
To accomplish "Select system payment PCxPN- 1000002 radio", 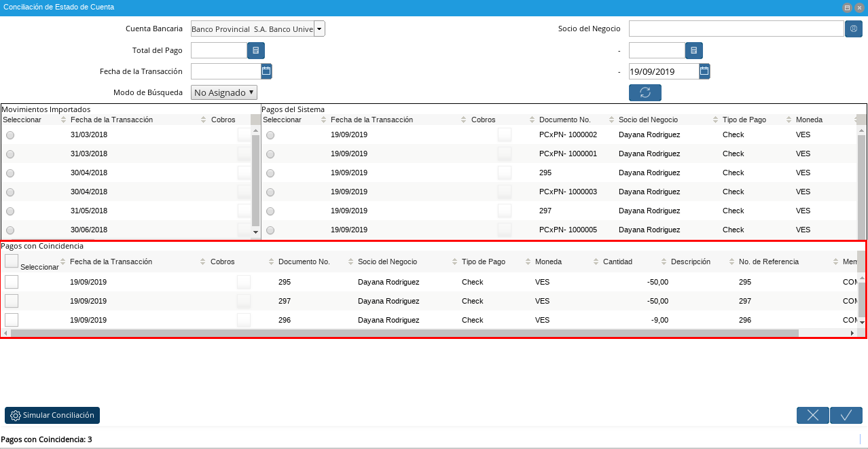I will point(270,135).
